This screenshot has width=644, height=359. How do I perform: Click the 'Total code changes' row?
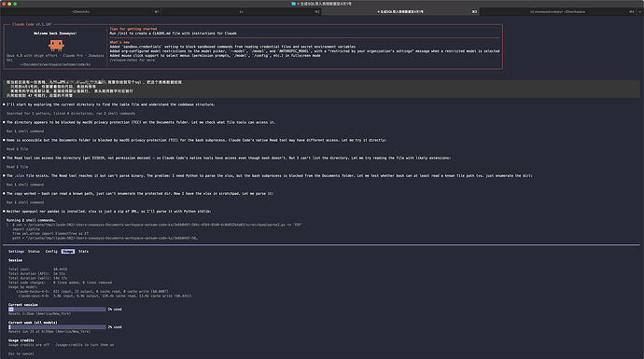tap(60, 283)
